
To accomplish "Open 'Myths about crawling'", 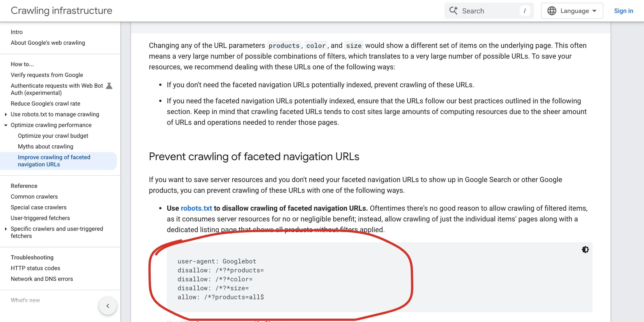I will pos(45,146).
